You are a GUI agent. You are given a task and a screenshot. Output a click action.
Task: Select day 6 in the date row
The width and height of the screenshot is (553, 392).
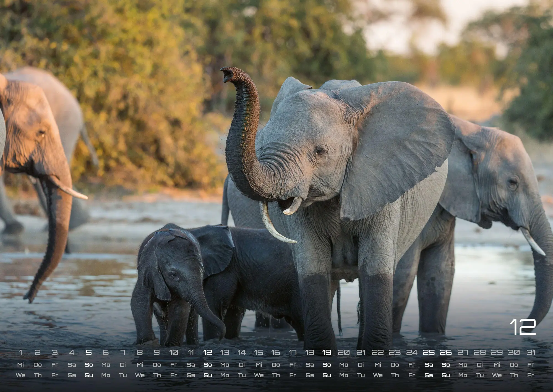[106, 352]
